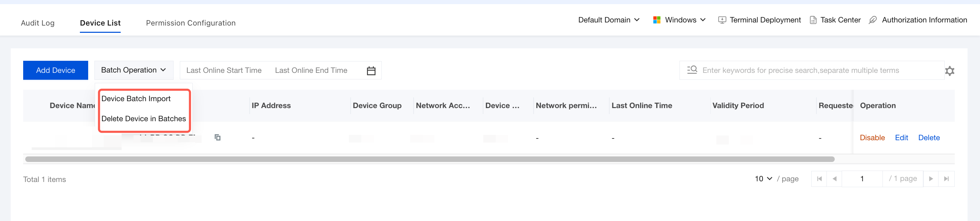Screen dimensions: 980x221
Task: Click the horizontal table scrollbar
Action: pyautogui.click(x=430, y=159)
